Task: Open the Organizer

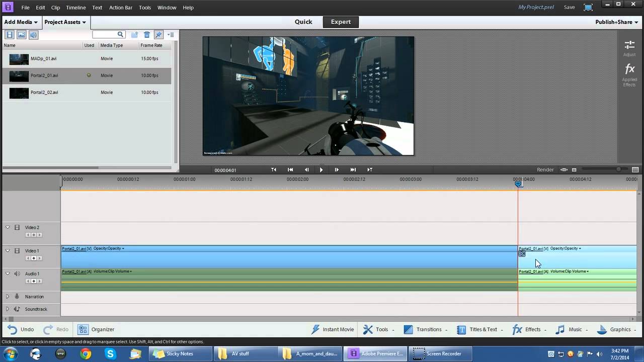Action: 96,329
